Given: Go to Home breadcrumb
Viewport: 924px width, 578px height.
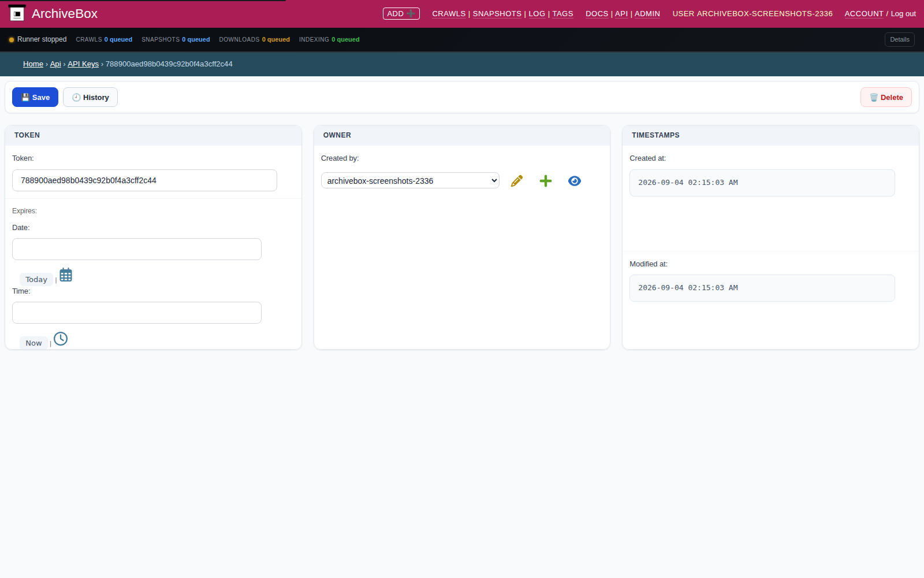Looking at the screenshot, I should (x=33, y=64).
